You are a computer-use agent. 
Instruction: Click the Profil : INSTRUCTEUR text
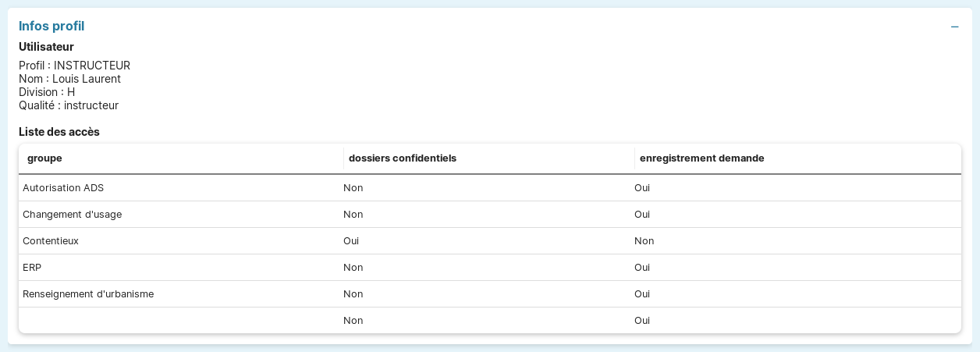coord(74,66)
